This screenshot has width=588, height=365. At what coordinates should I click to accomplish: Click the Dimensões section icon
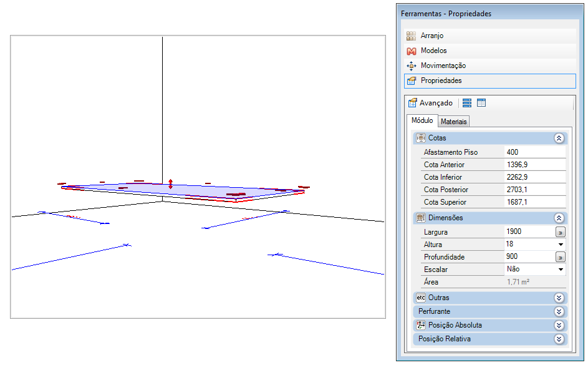coord(421,218)
